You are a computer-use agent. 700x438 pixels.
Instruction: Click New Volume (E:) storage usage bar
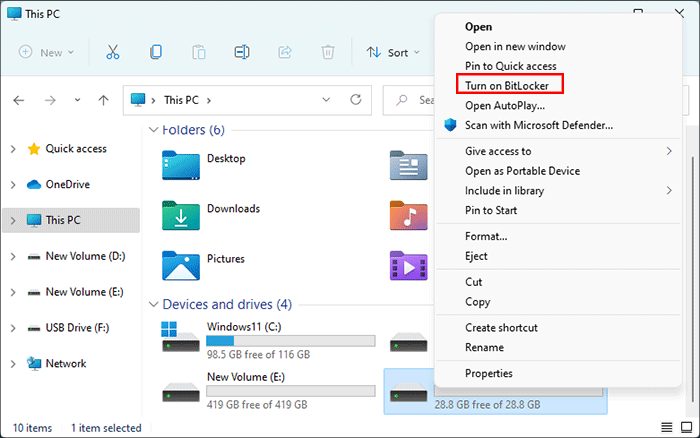pyautogui.click(x=291, y=391)
